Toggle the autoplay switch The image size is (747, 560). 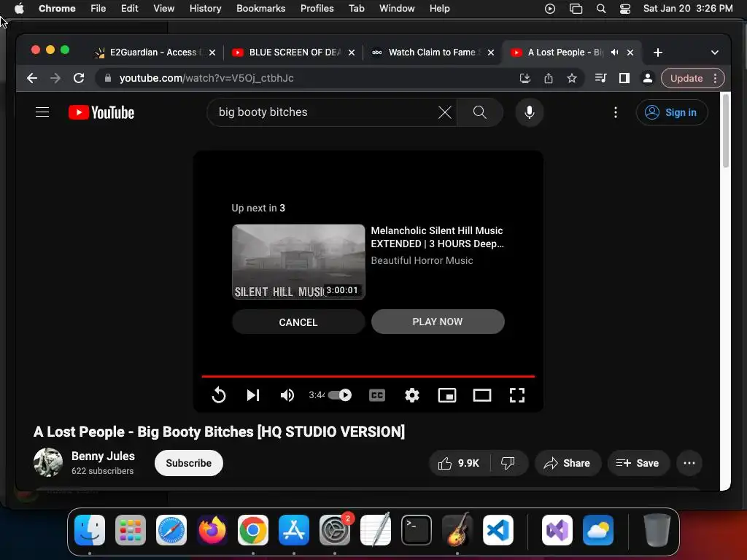(340, 395)
